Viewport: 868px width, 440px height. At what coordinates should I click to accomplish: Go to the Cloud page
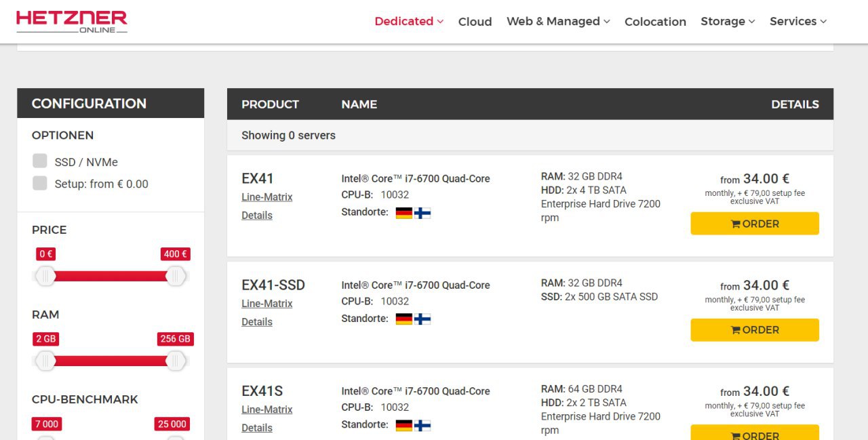point(475,22)
